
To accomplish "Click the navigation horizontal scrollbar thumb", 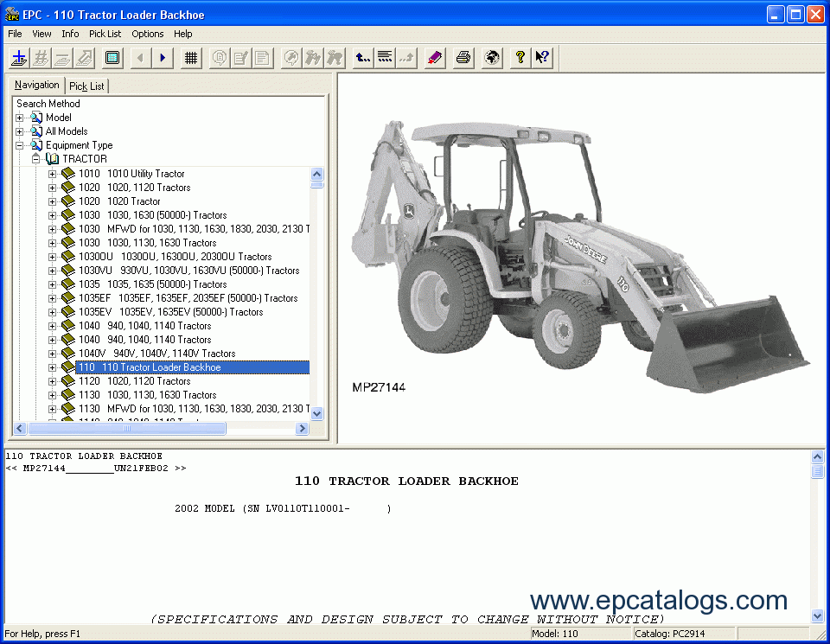I will (127, 428).
